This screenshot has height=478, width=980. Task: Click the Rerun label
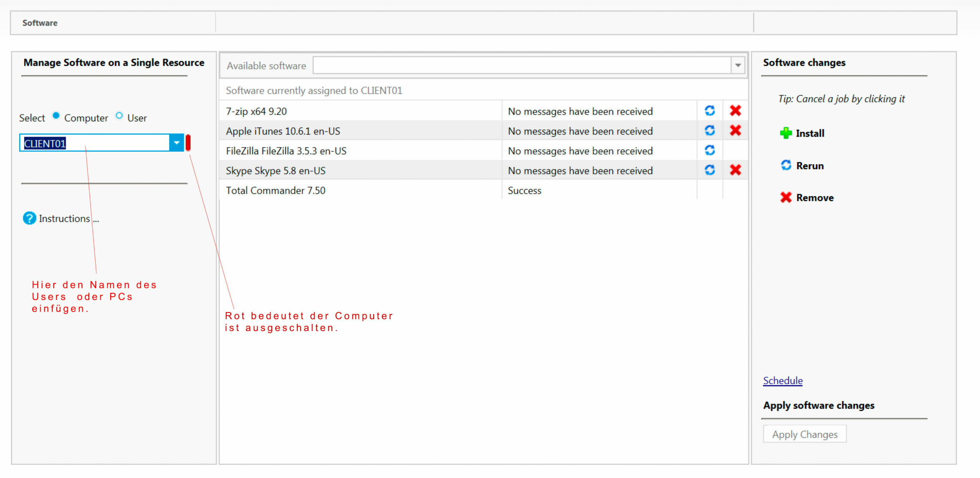[x=810, y=166]
